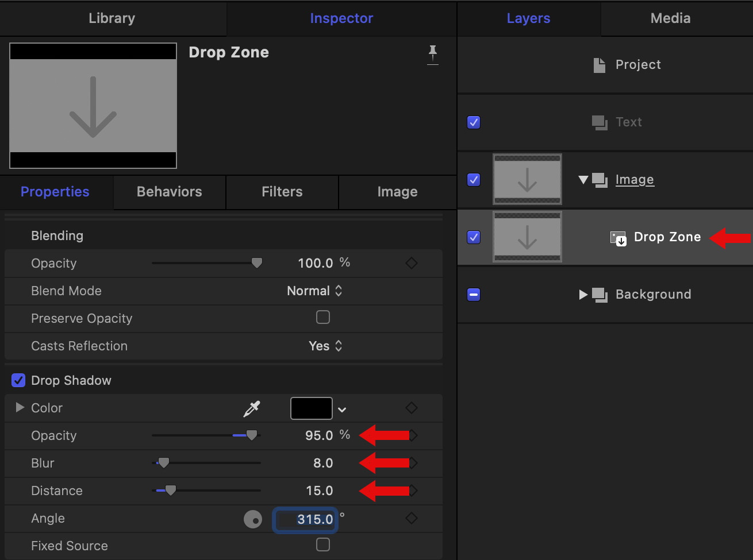Open the Library pane

112,18
